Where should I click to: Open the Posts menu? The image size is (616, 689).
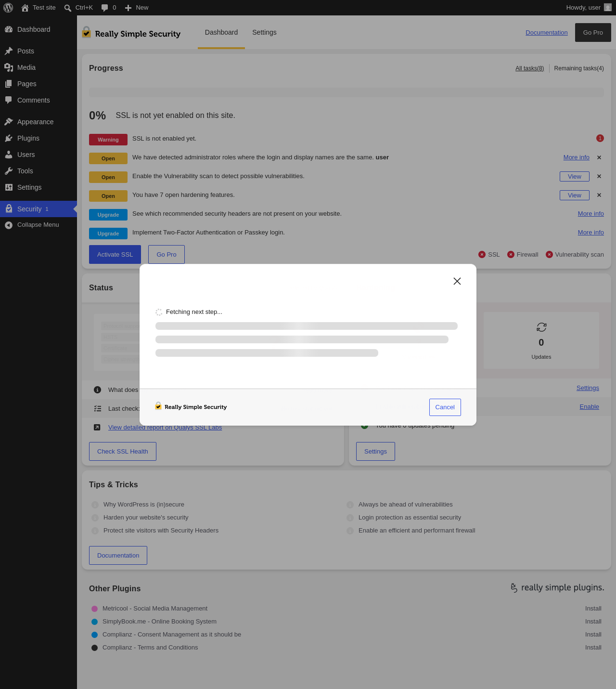pyautogui.click(x=38, y=51)
